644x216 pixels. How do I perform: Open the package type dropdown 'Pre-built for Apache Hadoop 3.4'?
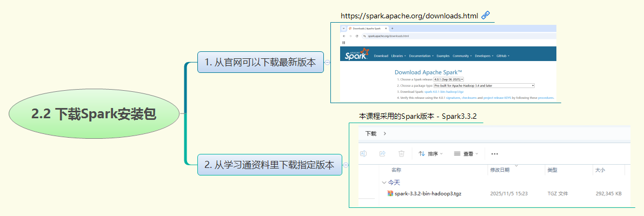tap(484, 85)
